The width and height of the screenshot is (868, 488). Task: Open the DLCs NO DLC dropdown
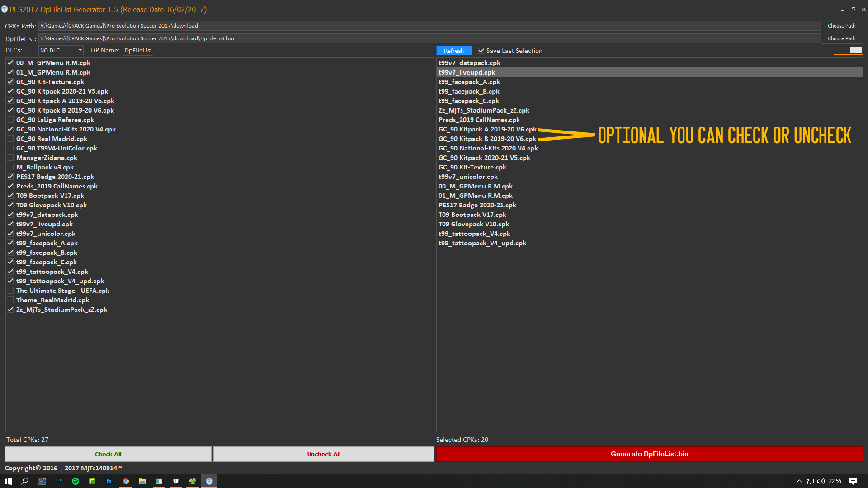point(80,50)
